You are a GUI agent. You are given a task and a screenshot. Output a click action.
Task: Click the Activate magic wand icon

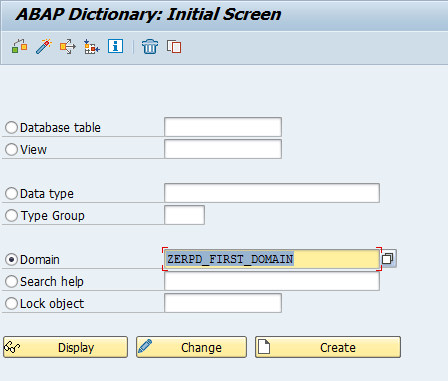pos(44,46)
